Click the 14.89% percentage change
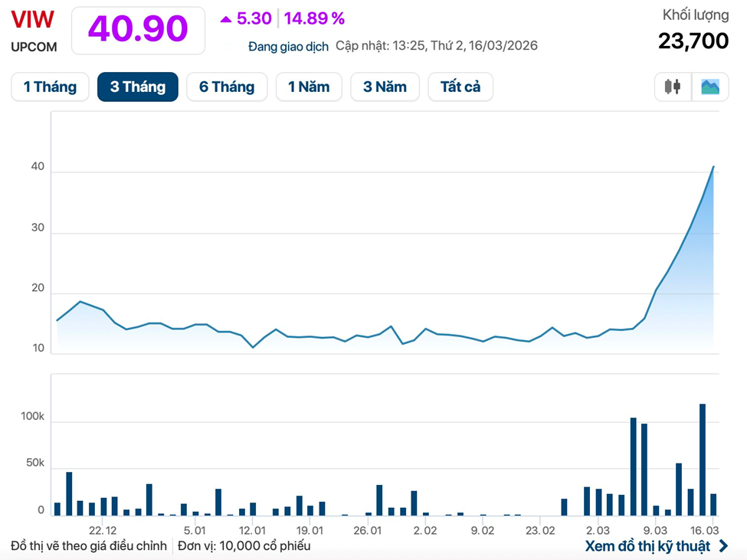 [x=314, y=18]
